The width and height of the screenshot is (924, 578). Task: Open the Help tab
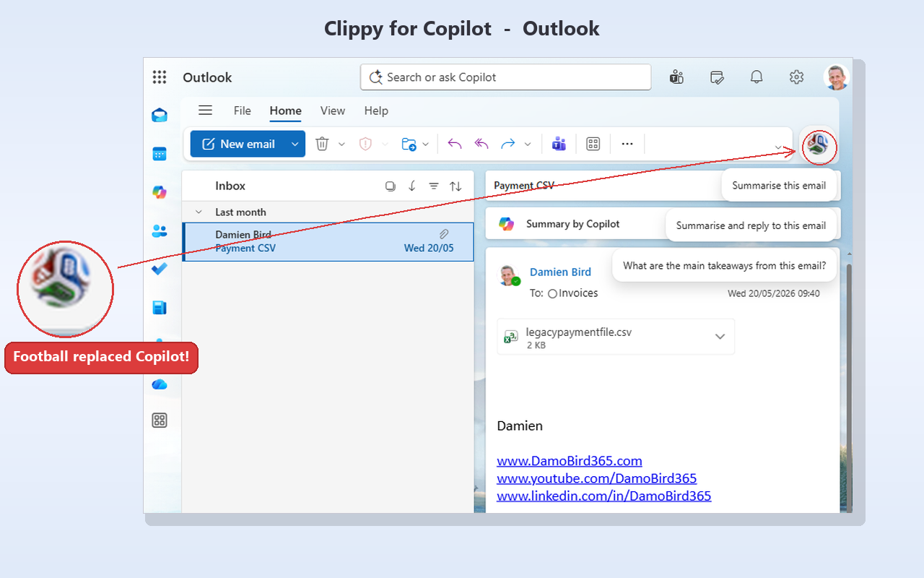point(376,111)
